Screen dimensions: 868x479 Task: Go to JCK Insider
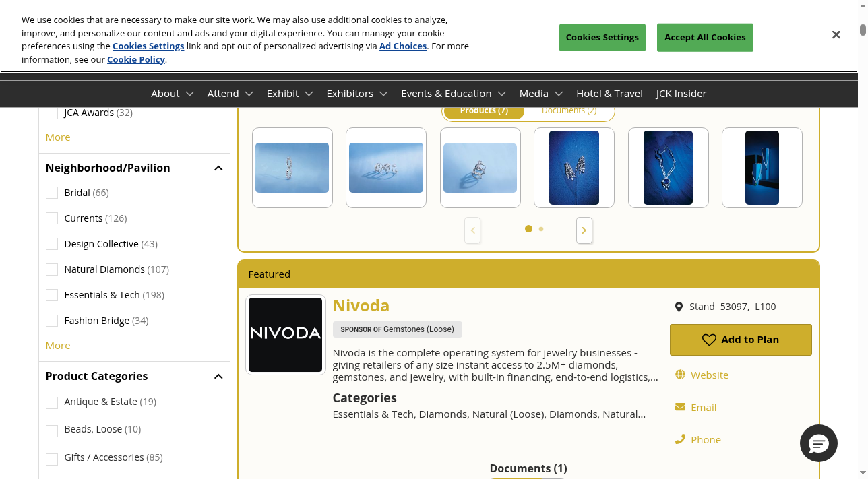[681, 94]
